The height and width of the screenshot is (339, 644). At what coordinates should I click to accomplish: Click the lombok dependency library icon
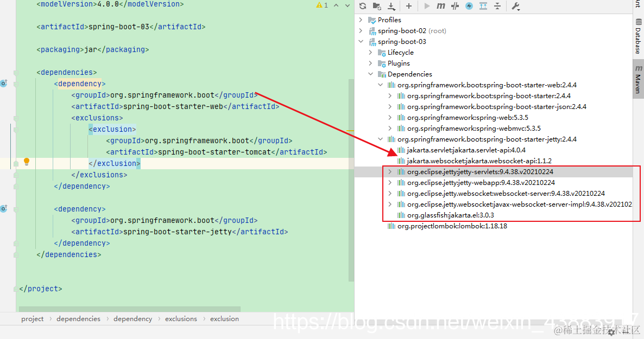pos(392,226)
